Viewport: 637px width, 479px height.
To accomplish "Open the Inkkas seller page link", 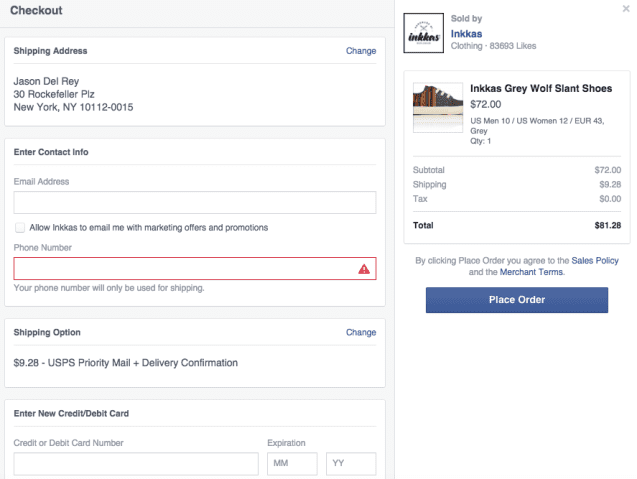I will (x=466, y=34).
